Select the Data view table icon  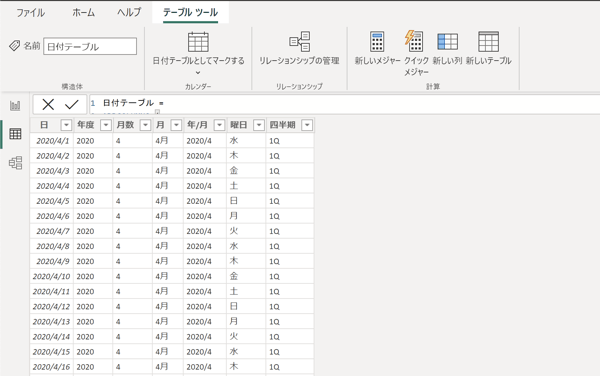coord(15,134)
